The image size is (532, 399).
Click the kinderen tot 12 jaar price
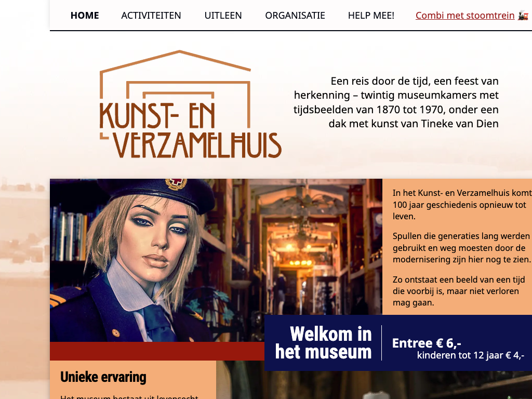click(471, 355)
